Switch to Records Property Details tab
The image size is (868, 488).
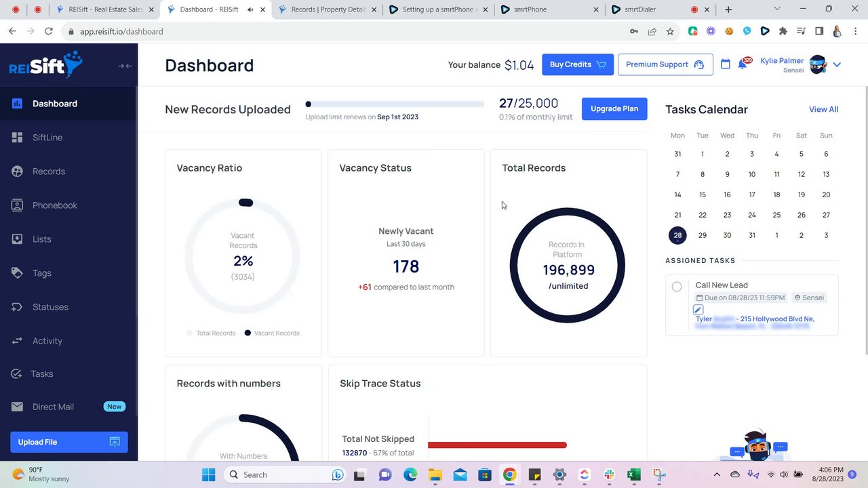[x=328, y=9]
